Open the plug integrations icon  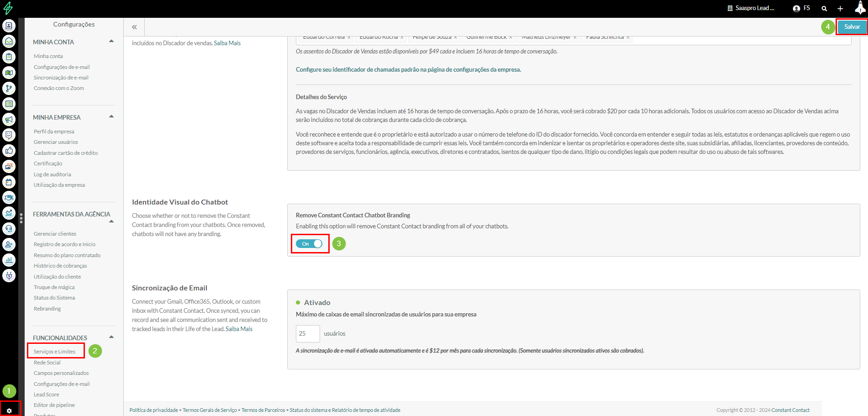9,275
